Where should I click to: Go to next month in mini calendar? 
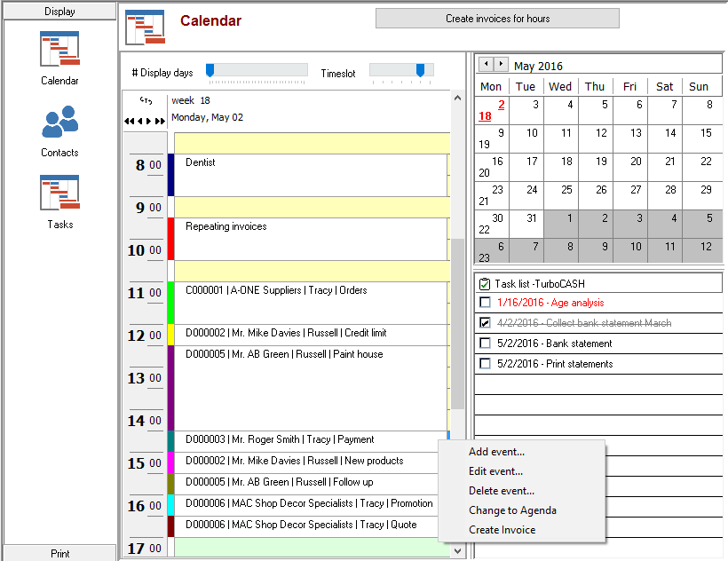[x=502, y=65]
